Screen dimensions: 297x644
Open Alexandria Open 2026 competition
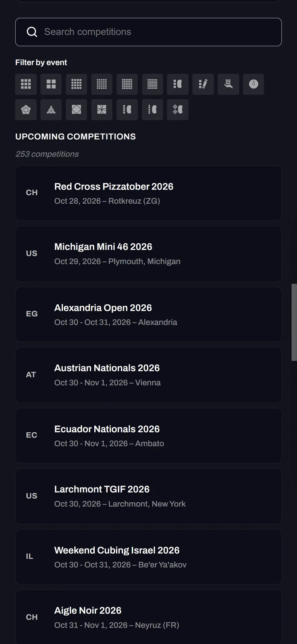148,314
